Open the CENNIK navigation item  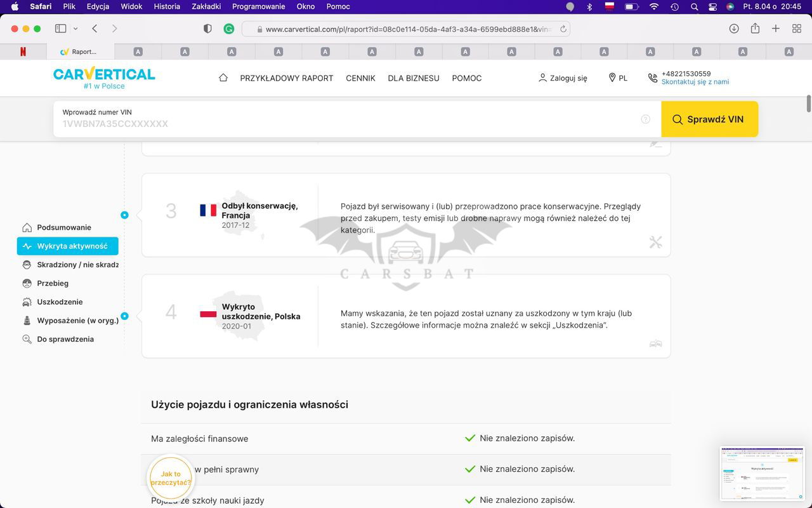(x=360, y=78)
